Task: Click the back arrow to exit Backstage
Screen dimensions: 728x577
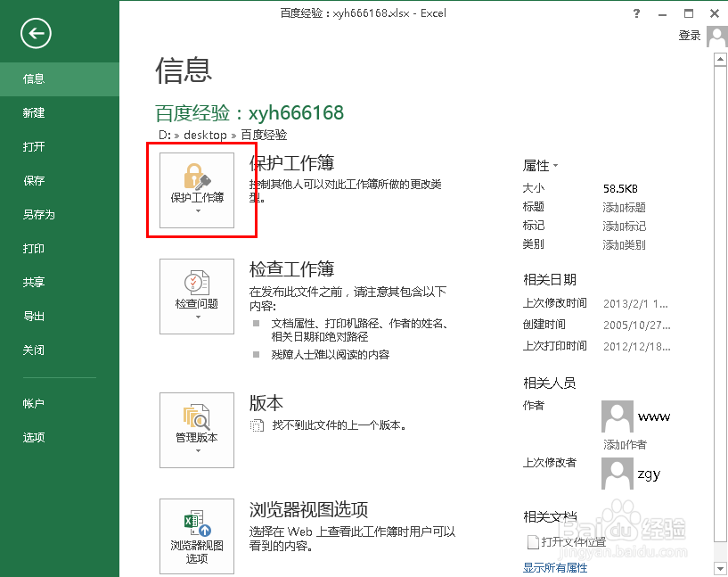Action: click(x=35, y=34)
